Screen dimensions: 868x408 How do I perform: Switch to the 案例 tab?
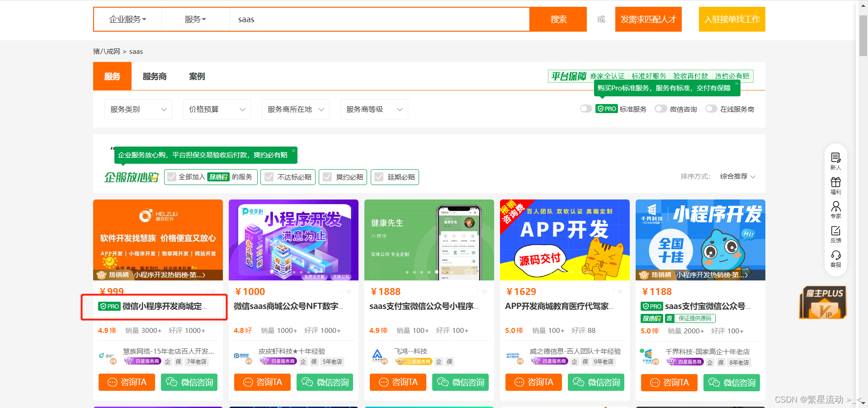(x=197, y=76)
